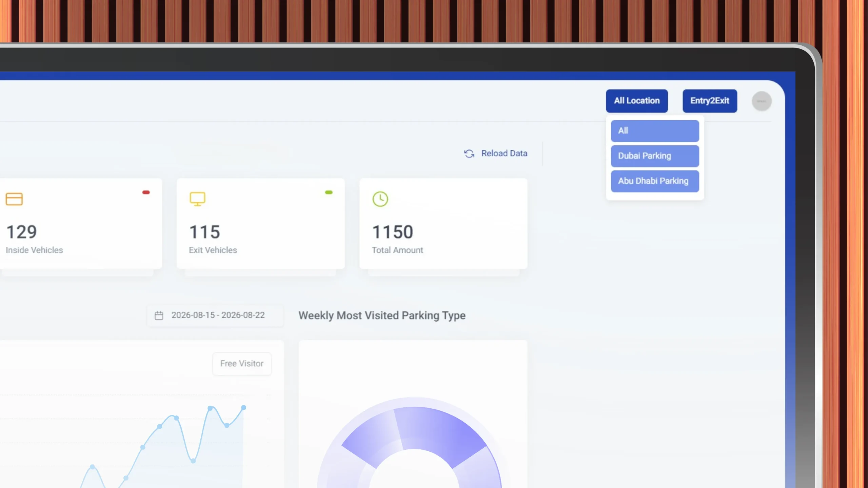Choose Abu Dhabi Parking from the list
868x488 pixels.
655,181
